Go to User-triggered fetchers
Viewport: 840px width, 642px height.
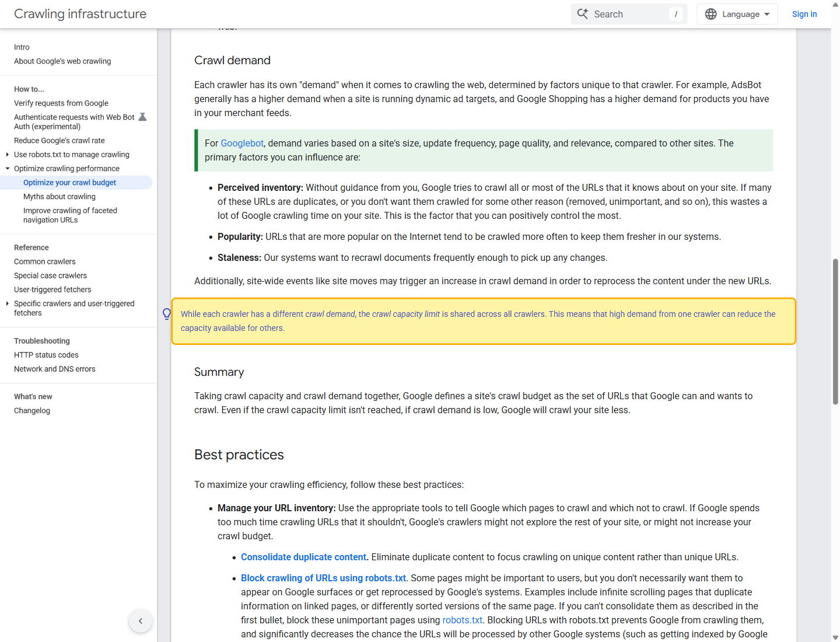52,289
